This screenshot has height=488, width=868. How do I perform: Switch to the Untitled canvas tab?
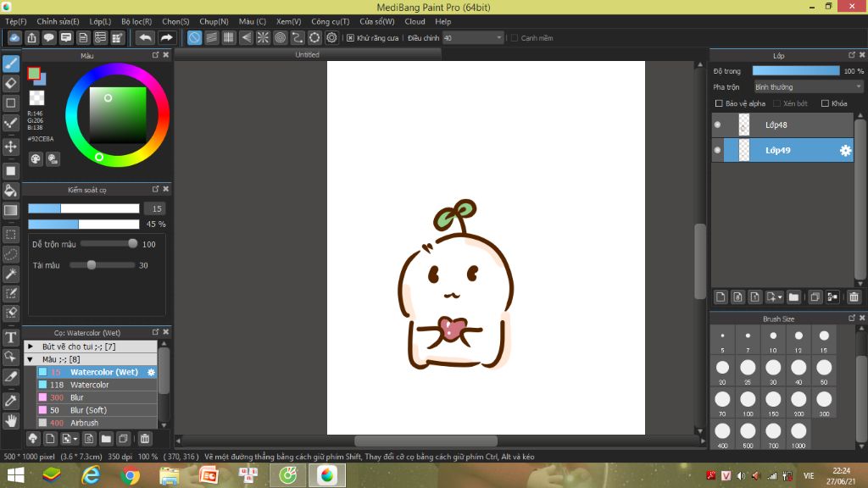307,55
